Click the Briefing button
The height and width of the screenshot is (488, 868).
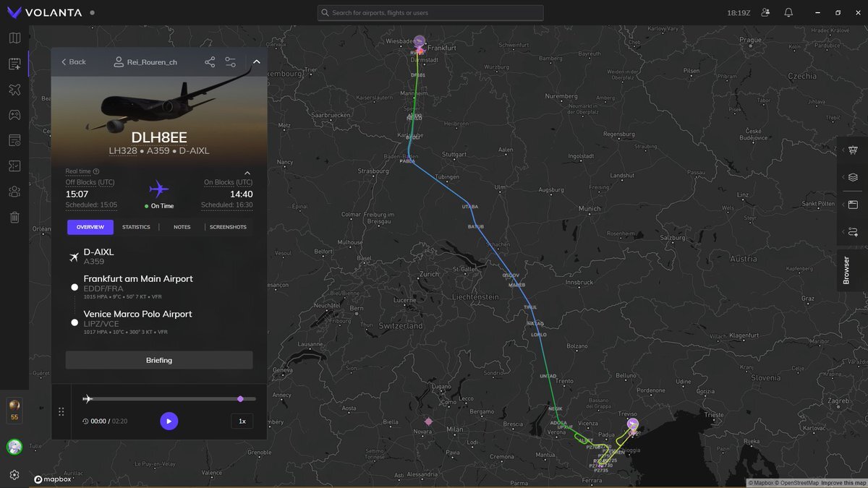point(159,360)
